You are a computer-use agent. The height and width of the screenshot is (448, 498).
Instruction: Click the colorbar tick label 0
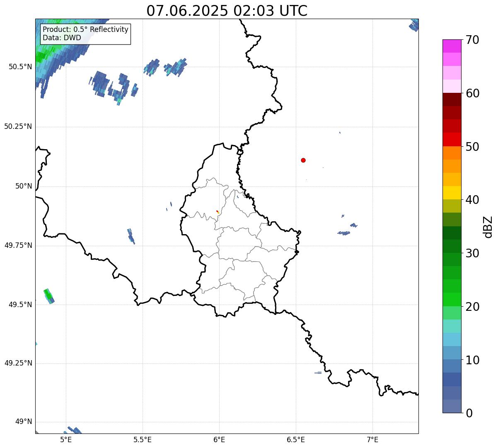tap(469, 413)
